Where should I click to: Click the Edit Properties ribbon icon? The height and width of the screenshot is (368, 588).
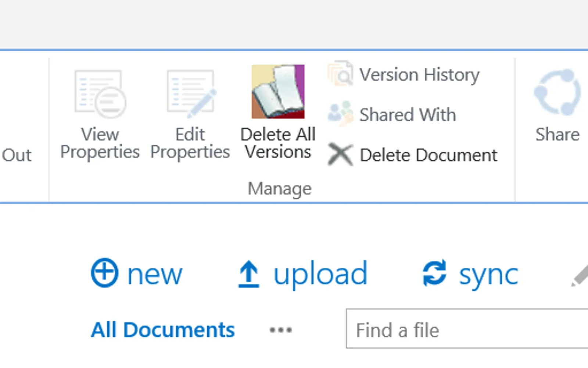[x=191, y=94]
